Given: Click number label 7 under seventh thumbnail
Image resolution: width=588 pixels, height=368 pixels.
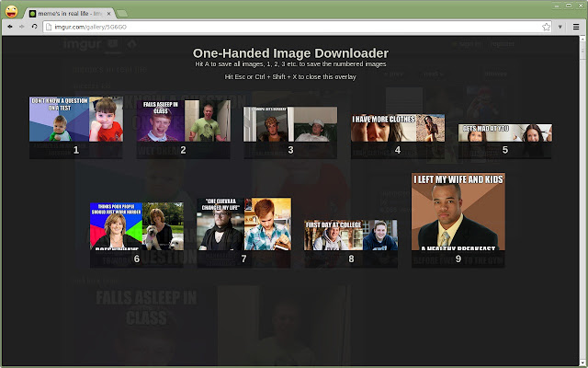Looking at the screenshot, I should [244, 259].
